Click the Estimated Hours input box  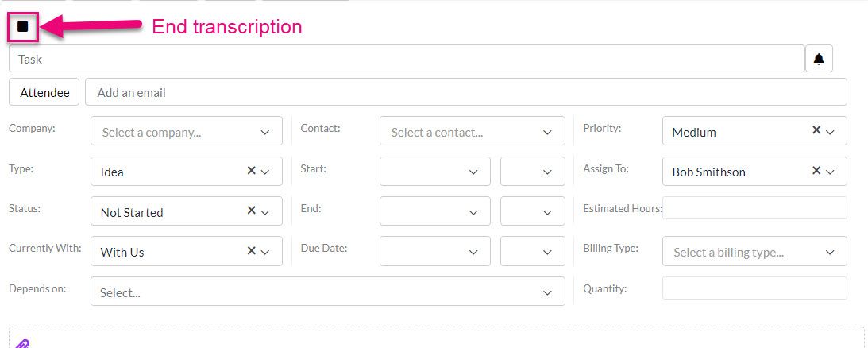pos(754,208)
